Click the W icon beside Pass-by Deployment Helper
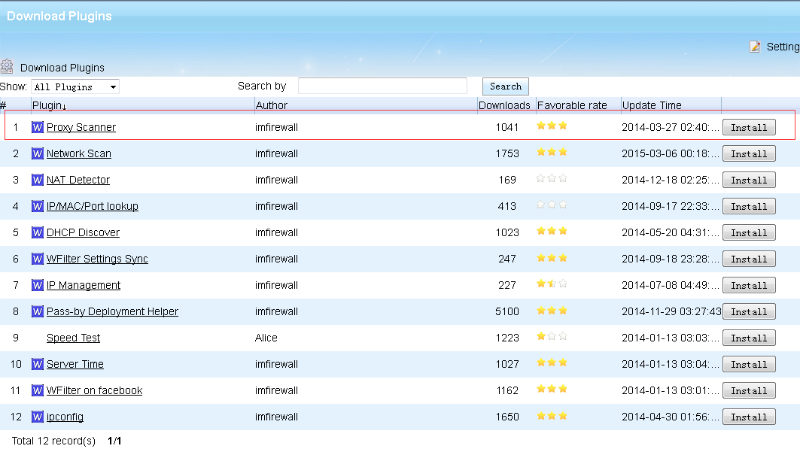 (37, 312)
